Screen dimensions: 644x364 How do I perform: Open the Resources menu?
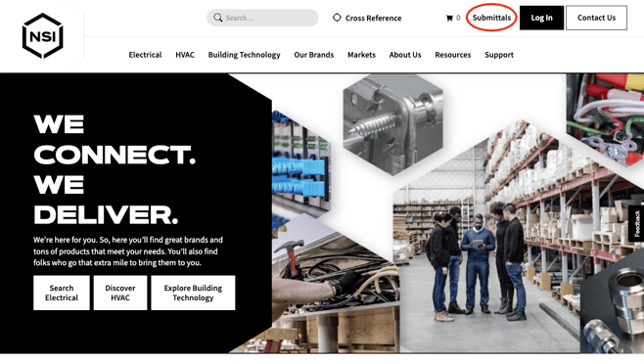pos(452,55)
